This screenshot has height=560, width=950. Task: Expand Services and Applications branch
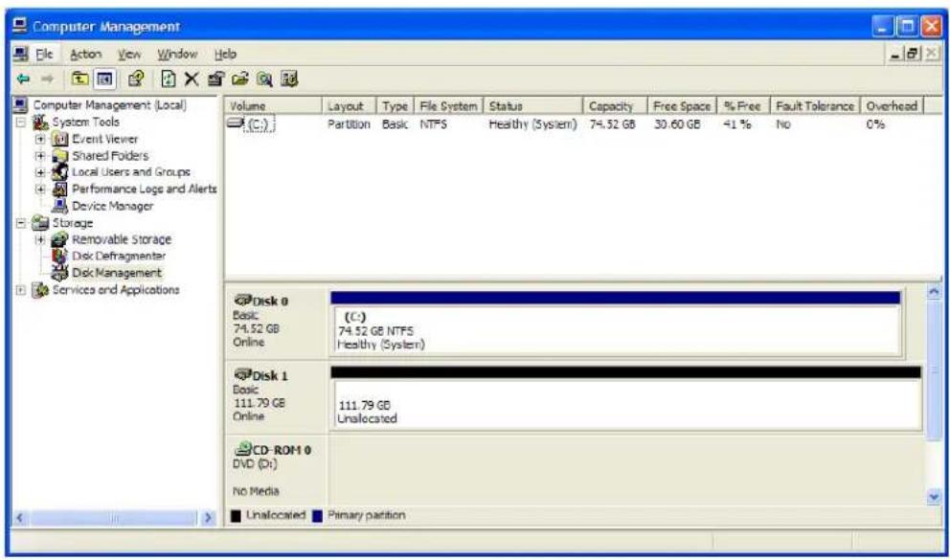tap(21, 290)
